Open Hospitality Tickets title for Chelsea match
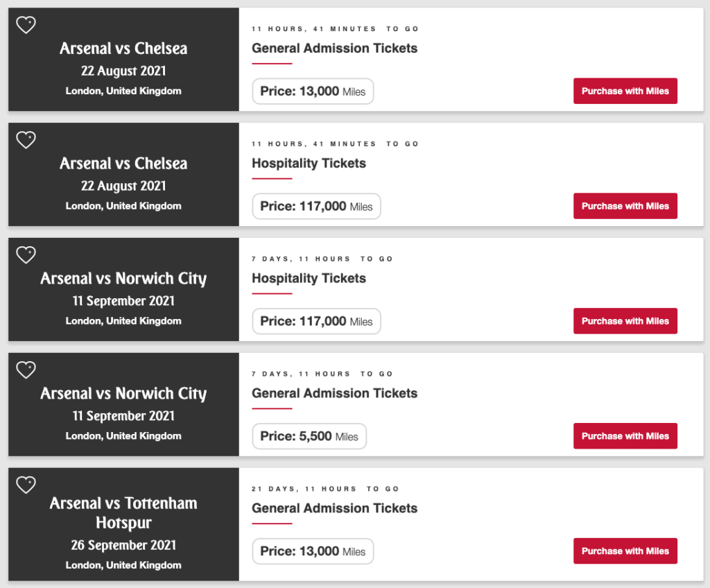Image resolution: width=710 pixels, height=588 pixels. click(309, 164)
